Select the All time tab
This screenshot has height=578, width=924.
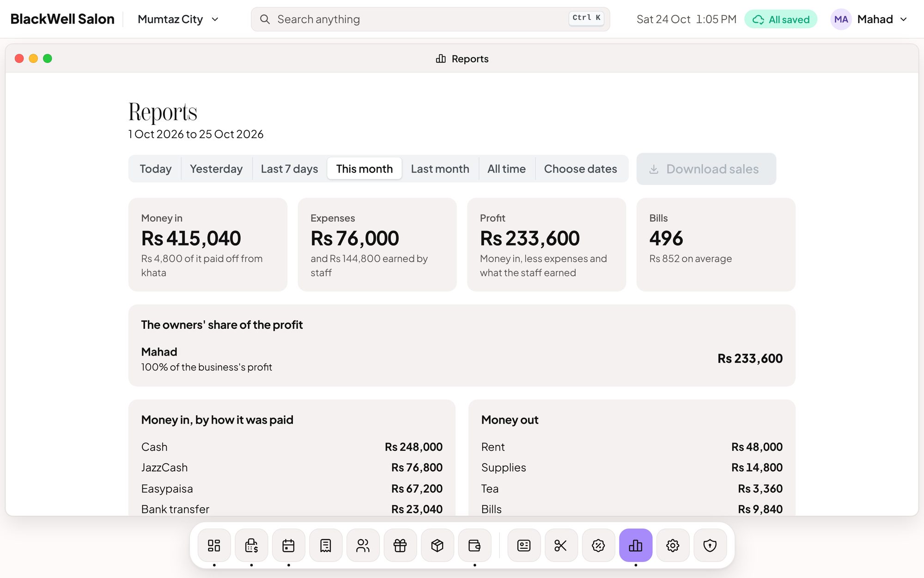[506, 169]
